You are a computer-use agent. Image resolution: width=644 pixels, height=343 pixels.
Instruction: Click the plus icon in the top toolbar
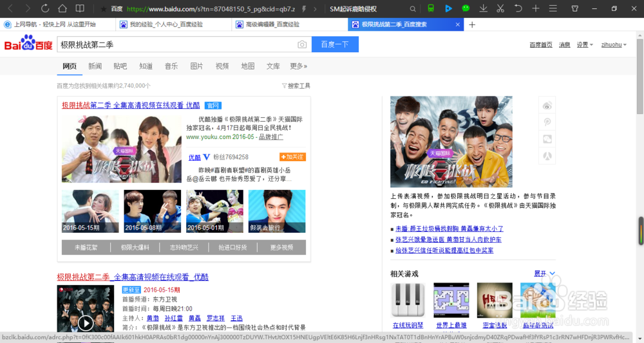point(536,8)
